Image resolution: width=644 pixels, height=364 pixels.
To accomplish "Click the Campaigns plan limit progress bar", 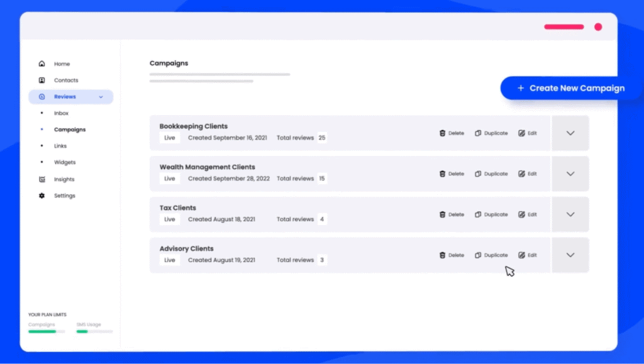I will tap(47, 331).
